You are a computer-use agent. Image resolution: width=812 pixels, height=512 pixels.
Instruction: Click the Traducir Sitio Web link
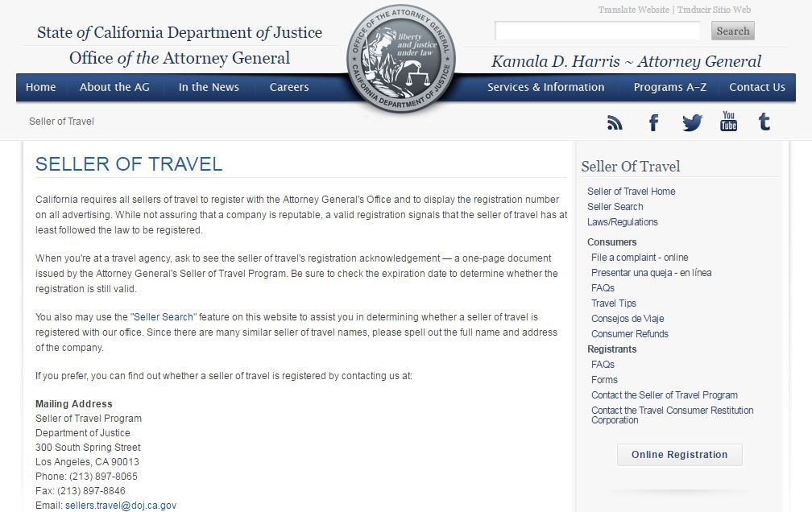coord(714,10)
